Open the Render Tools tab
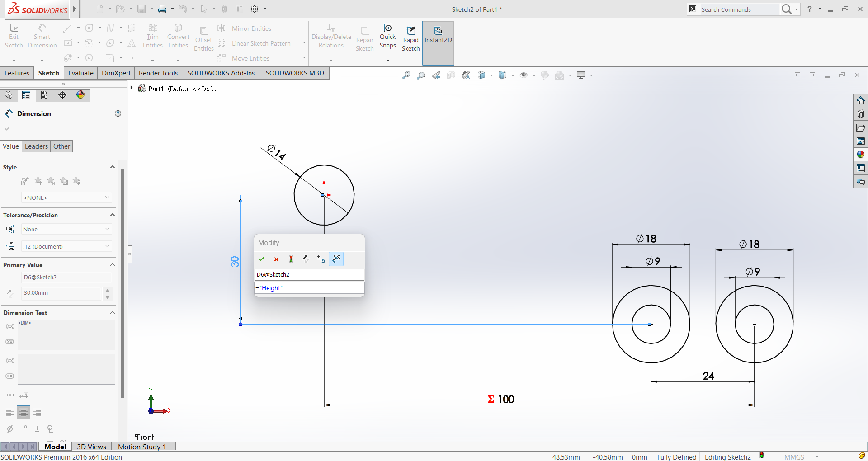 pyautogui.click(x=158, y=73)
